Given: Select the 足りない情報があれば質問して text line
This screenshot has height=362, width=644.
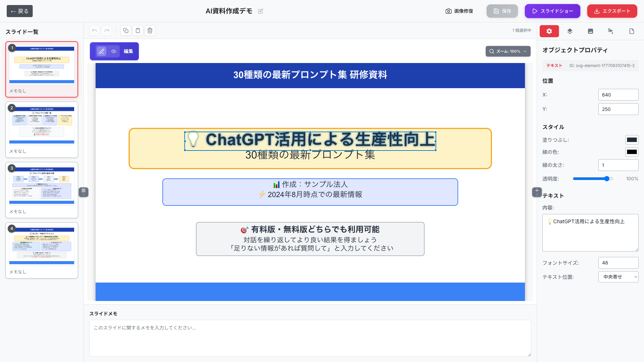Looking at the screenshot, I should coord(310,248).
